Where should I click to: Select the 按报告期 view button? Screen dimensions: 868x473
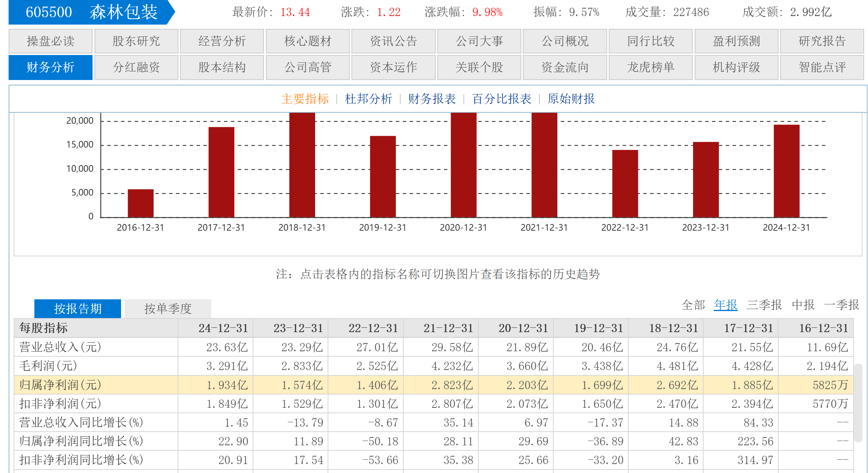pos(78,309)
